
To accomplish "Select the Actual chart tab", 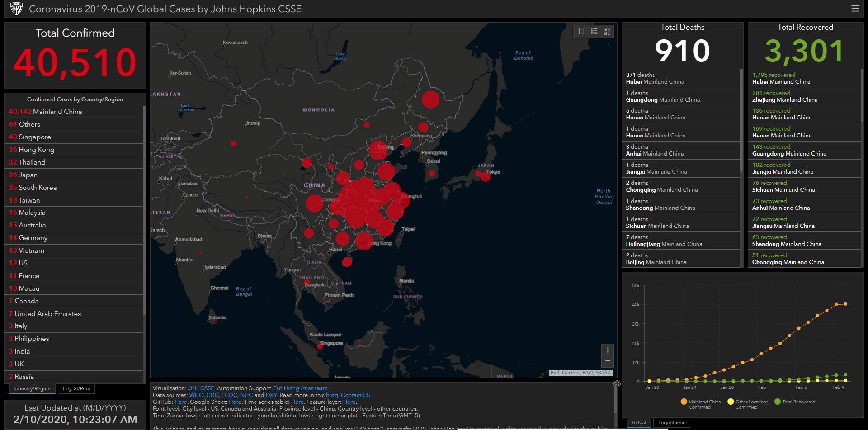I will coord(638,423).
